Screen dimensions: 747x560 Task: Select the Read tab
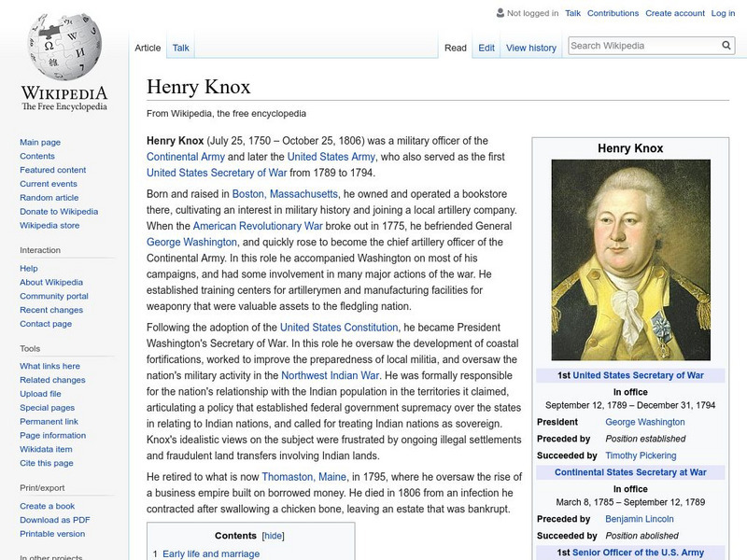[455, 49]
